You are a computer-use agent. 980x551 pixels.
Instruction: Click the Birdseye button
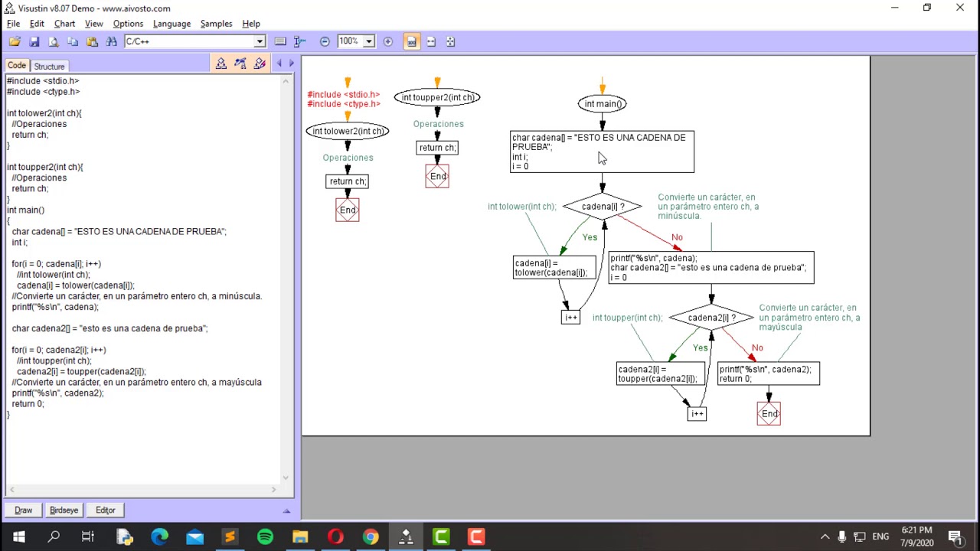(64, 510)
